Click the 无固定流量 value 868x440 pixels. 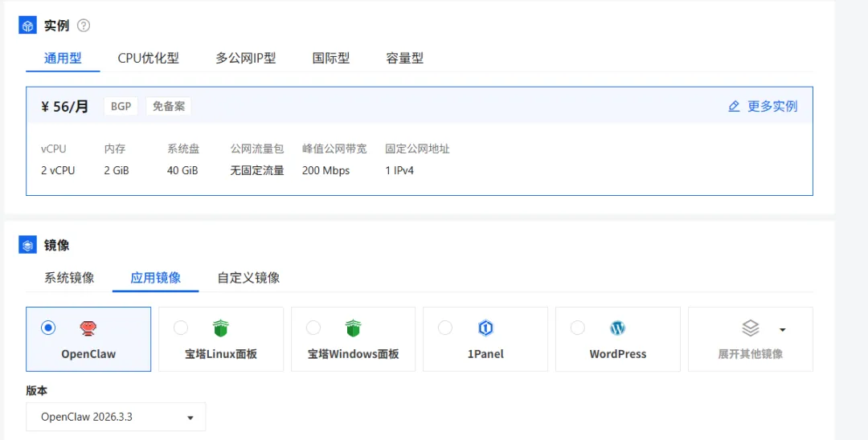(x=257, y=171)
